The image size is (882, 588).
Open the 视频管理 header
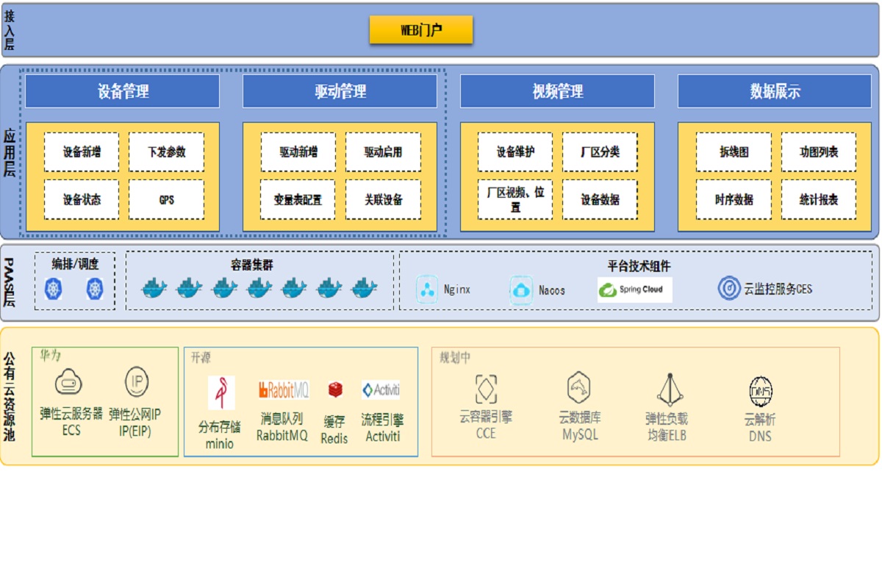click(x=557, y=91)
